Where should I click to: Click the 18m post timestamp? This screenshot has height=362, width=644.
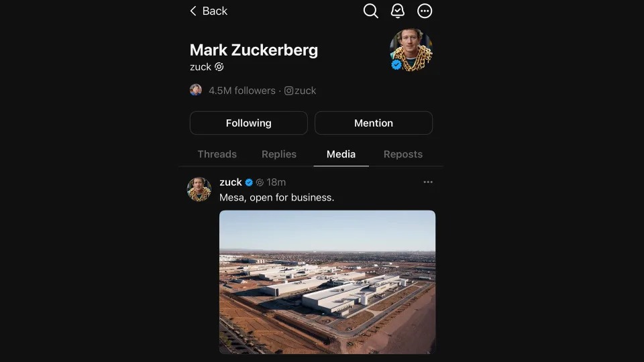276,182
